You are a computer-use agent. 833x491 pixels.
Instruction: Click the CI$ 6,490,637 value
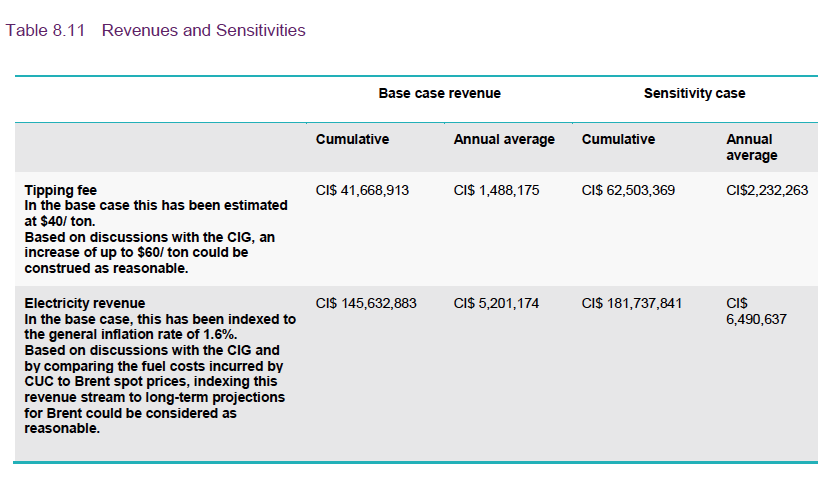tap(758, 312)
